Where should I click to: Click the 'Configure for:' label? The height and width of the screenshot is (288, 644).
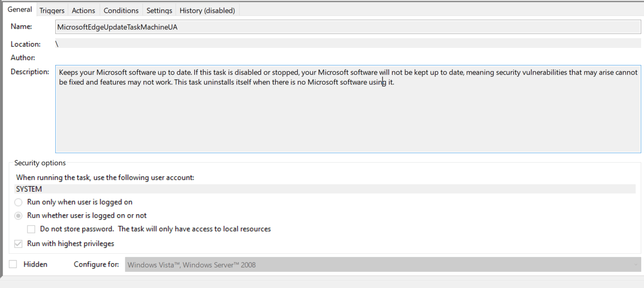[x=96, y=265]
